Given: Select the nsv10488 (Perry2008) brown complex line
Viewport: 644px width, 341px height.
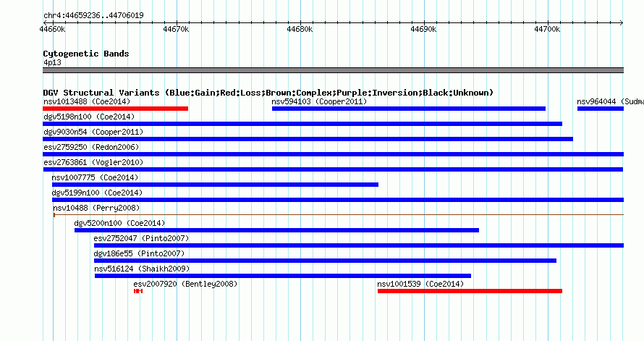Looking at the screenshot, I should [x=339, y=214].
